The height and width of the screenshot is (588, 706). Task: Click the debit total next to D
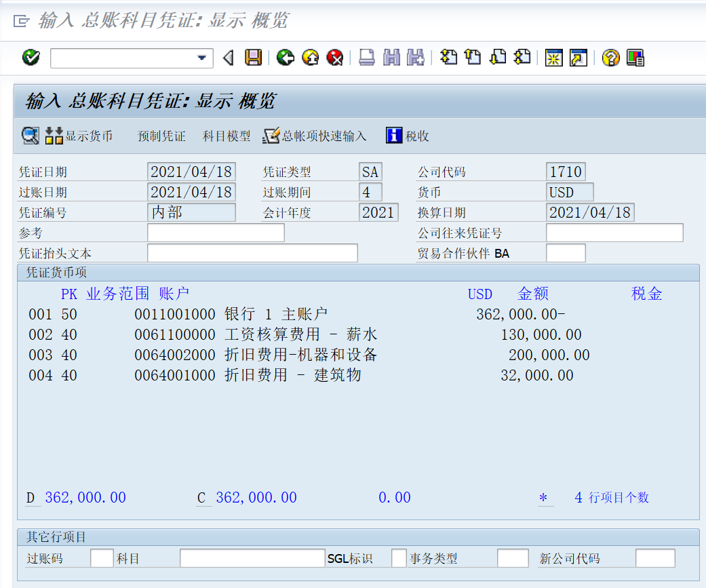pyautogui.click(x=85, y=497)
